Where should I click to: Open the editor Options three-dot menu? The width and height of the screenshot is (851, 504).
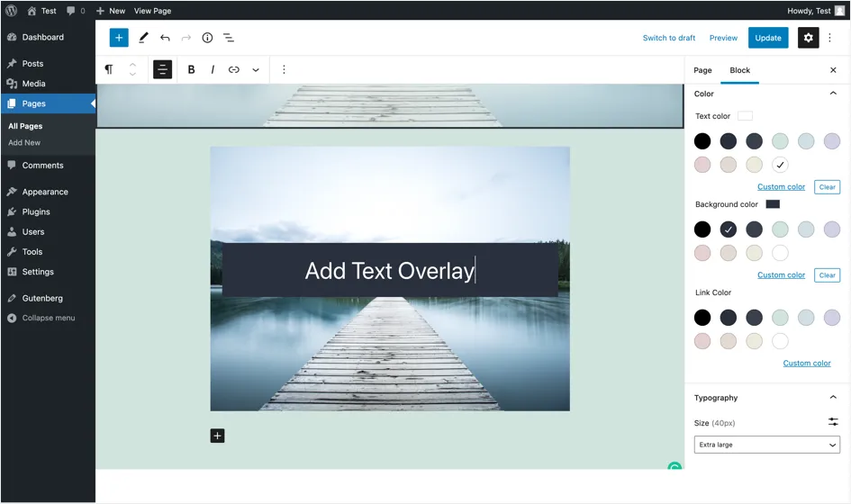(829, 38)
